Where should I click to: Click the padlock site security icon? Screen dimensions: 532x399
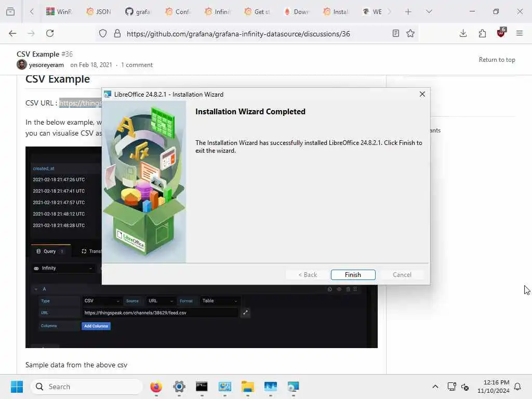pyautogui.click(x=117, y=34)
